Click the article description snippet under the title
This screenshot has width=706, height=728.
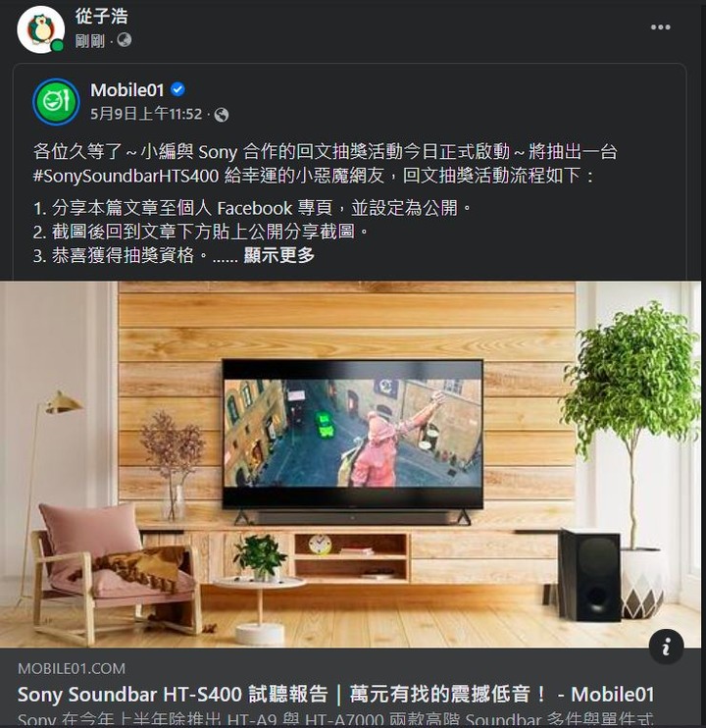(x=335, y=719)
